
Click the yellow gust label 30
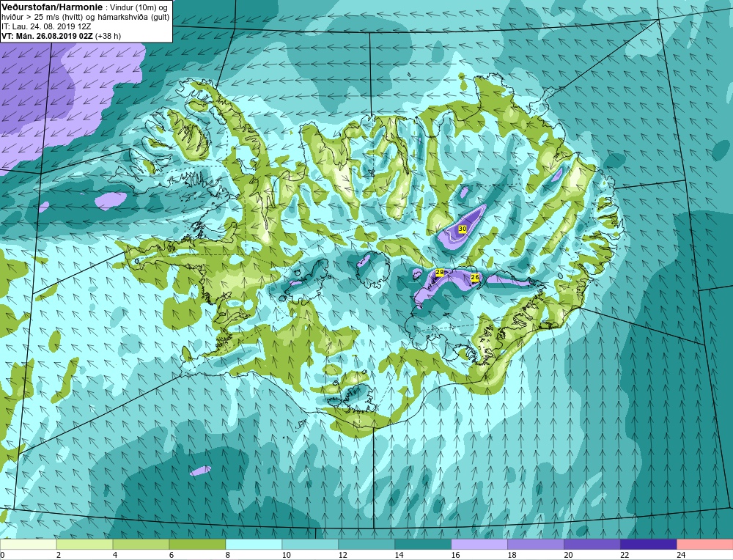click(x=463, y=229)
